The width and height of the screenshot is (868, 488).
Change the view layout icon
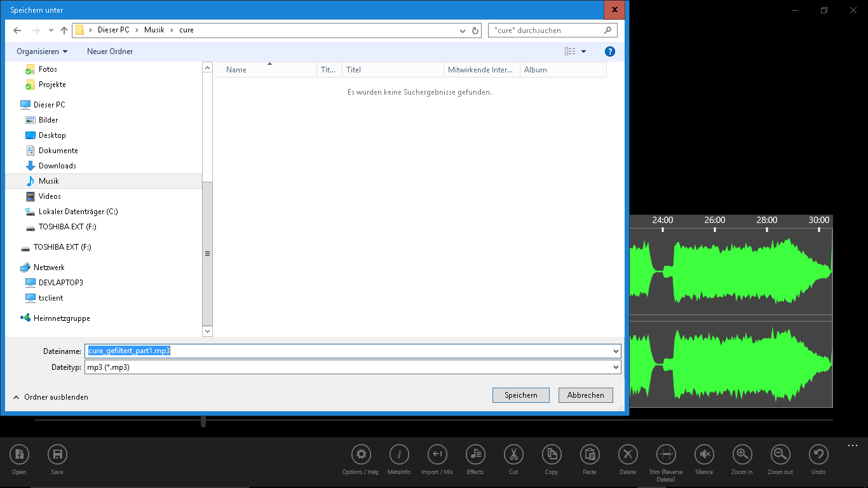(570, 51)
